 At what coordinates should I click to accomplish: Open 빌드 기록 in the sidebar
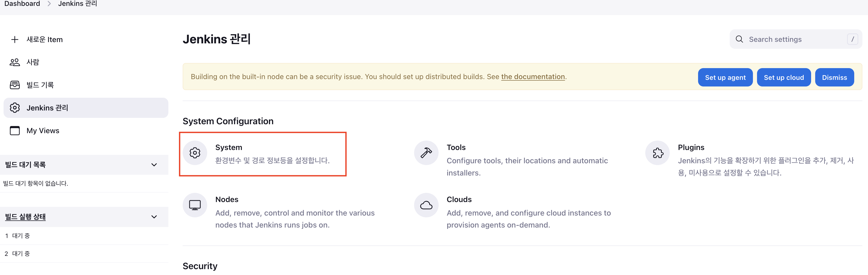pyautogui.click(x=85, y=85)
